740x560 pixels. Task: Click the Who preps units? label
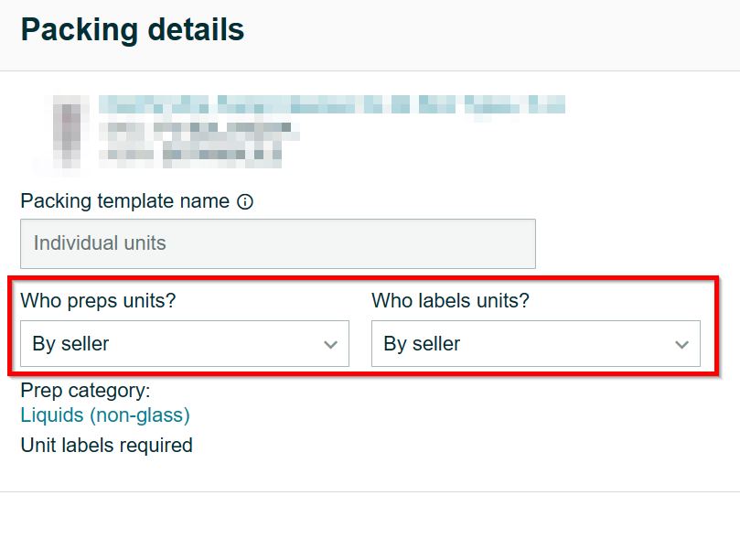[x=98, y=300]
